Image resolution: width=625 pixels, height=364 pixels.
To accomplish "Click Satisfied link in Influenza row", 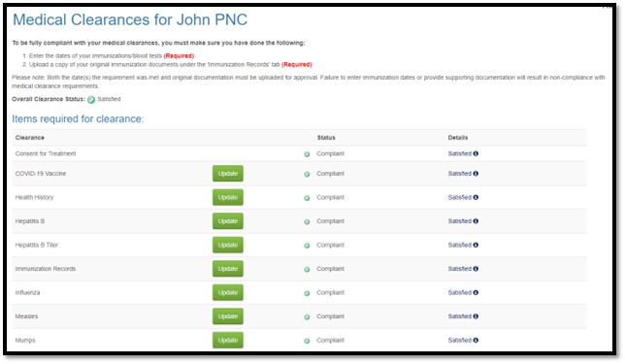I will click(x=460, y=292).
